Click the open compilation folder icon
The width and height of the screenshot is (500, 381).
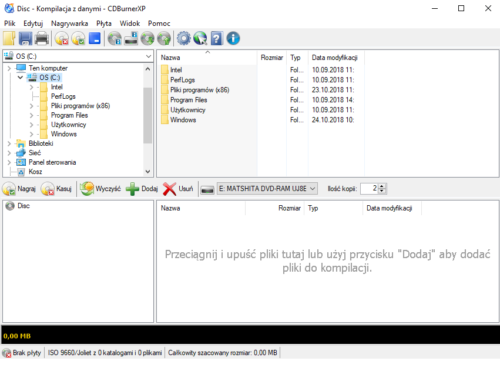[9, 38]
